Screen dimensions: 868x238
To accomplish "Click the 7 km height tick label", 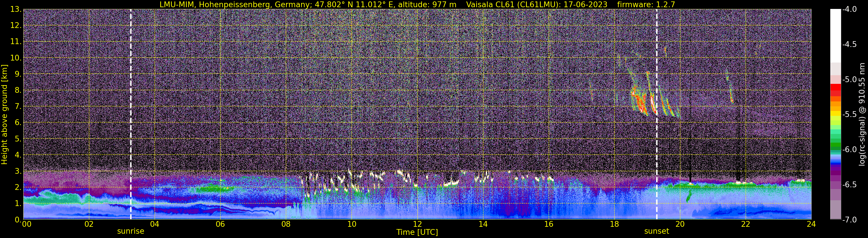I will pyautogui.click(x=18, y=106).
